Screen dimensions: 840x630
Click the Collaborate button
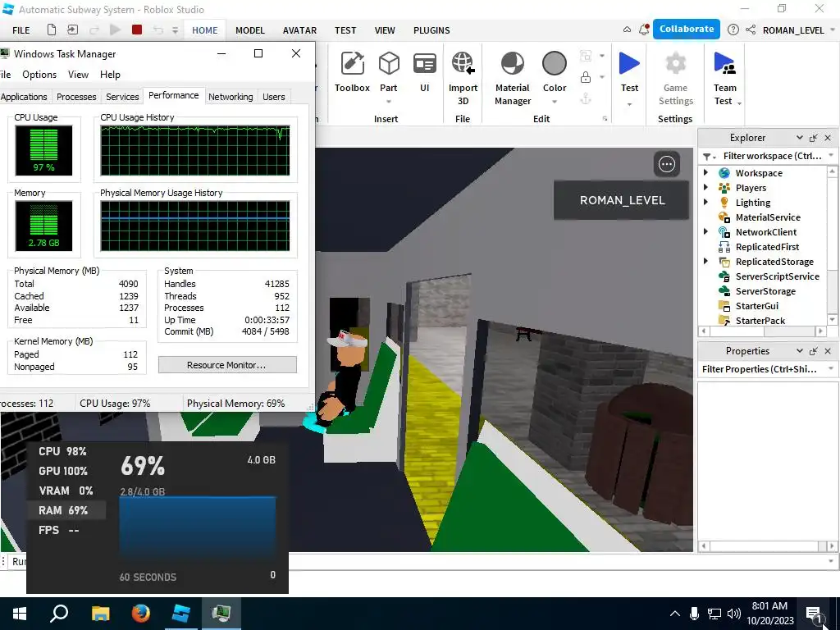pos(687,29)
